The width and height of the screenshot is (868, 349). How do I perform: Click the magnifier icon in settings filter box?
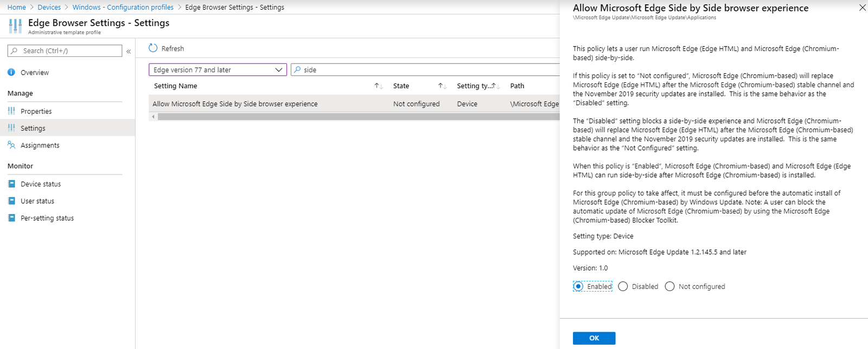[x=297, y=69]
